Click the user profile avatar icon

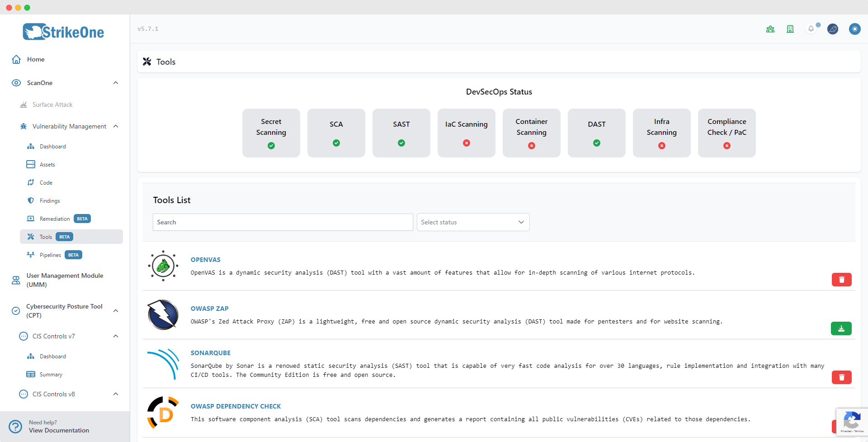click(833, 29)
